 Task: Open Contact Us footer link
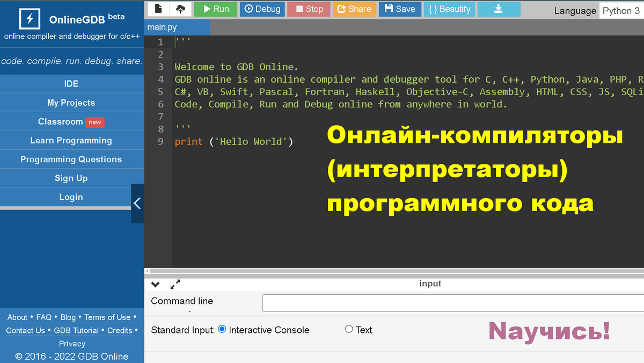(x=26, y=330)
